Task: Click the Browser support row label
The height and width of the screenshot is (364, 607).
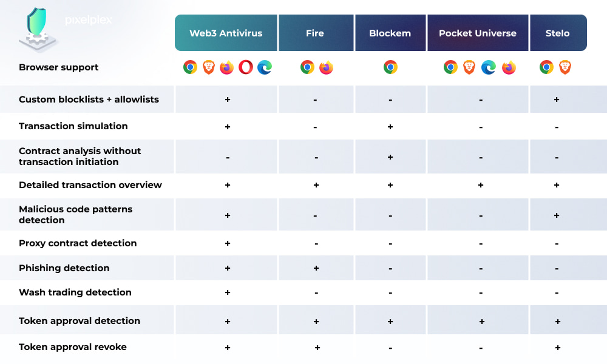Action: [58, 67]
